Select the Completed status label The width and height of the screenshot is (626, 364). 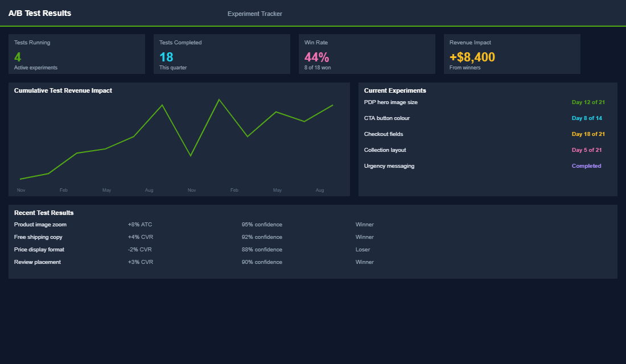pyautogui.click(x=586, y=166)
